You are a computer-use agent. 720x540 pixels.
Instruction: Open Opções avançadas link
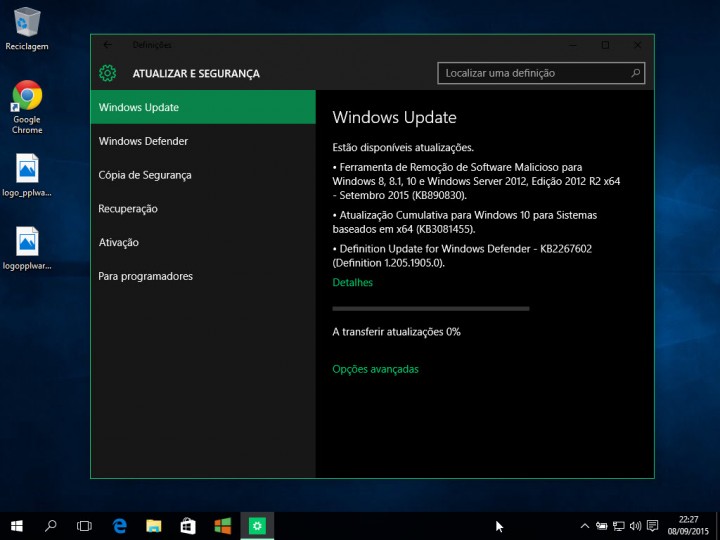coord(375,369)
